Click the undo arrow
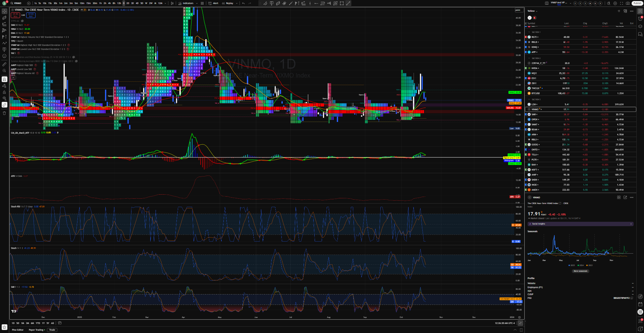The width and height of the screenshot is (644, 333). [x=244, y=3]
